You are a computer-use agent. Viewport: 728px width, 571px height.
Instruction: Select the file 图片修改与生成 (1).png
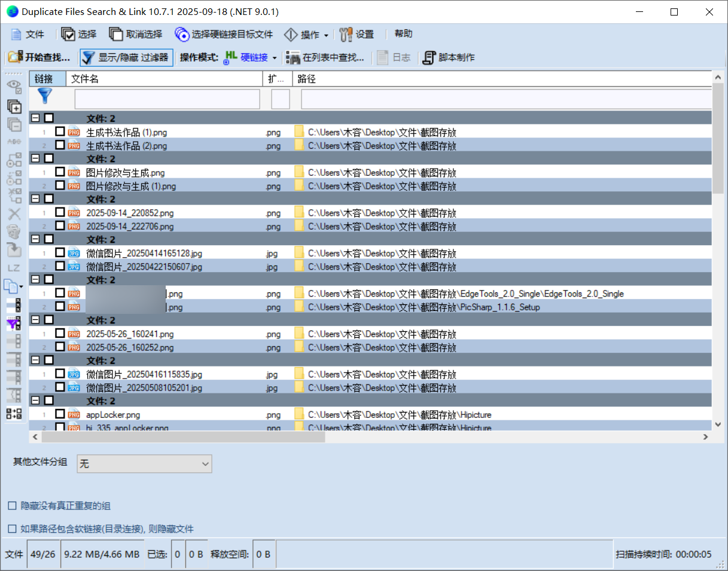click(131, 186)
